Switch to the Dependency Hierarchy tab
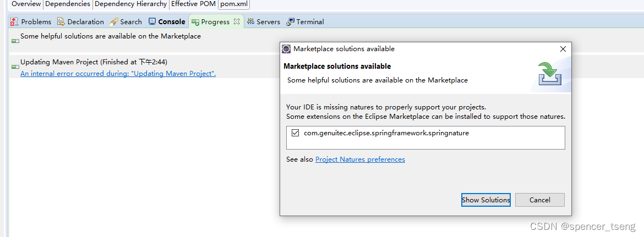The image size is (644, 237). coord(130,4)
